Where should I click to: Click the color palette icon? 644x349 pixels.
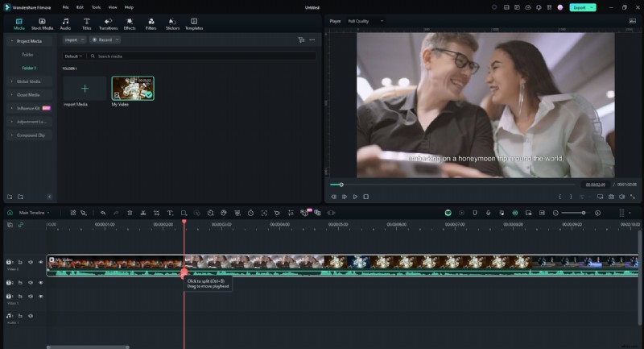[x=224, y=213]
